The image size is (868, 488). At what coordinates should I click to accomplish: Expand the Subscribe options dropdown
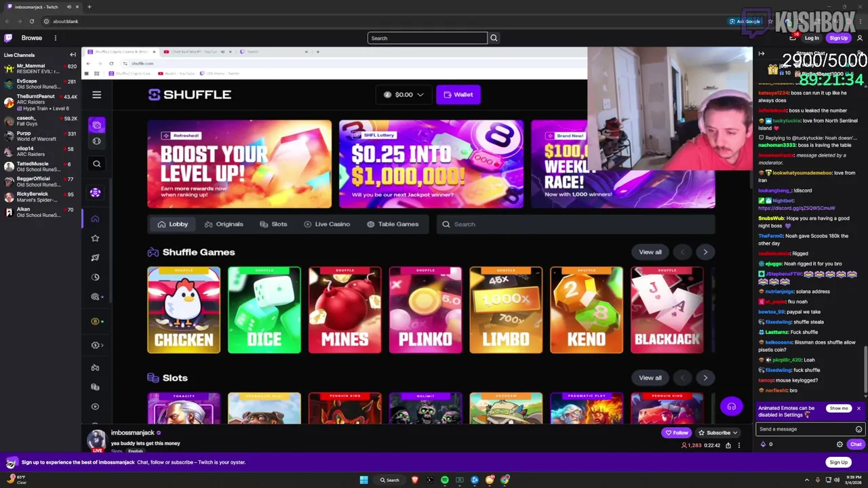(734, 433)
